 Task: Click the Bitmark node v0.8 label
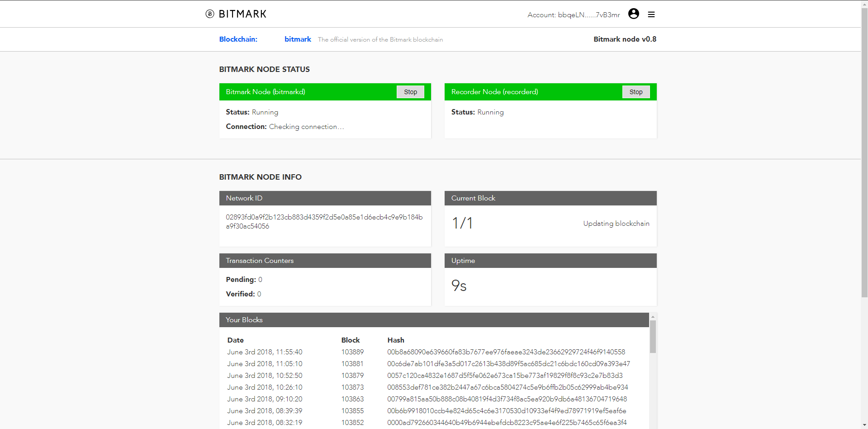click(x=625, y=39)
